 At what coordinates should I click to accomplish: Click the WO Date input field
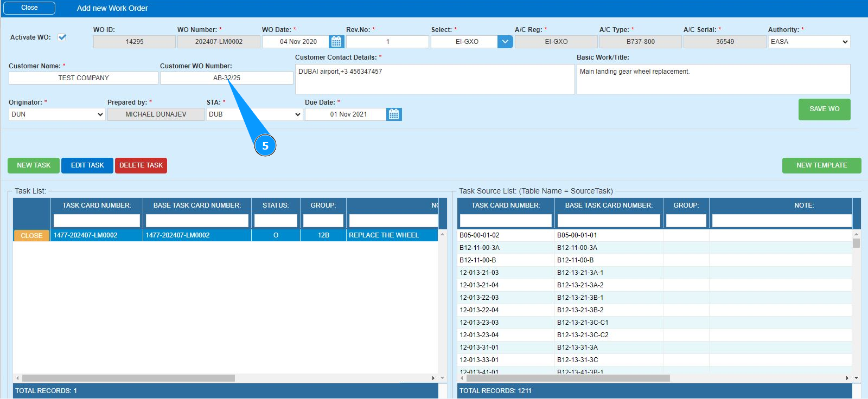[x=296, y=42]
